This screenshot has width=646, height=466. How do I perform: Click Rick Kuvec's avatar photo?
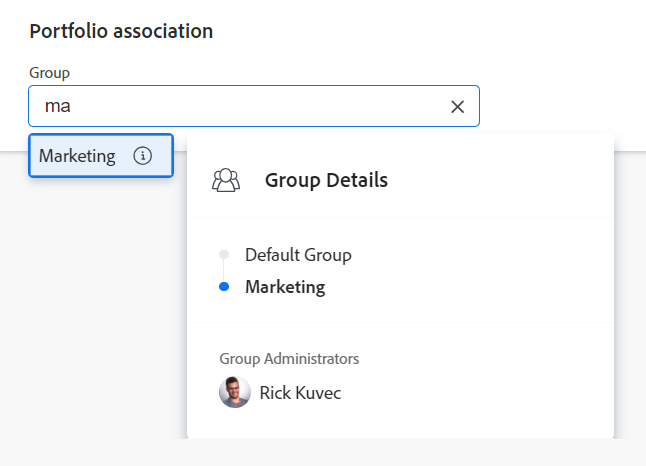coord(235,392)
